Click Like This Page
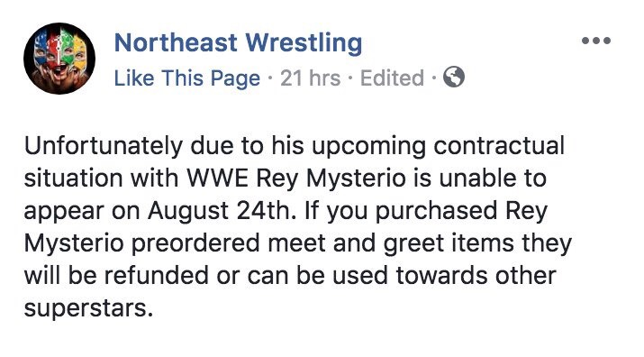The width and height of the screenshot is (644, 357). [x=186, y=78]
